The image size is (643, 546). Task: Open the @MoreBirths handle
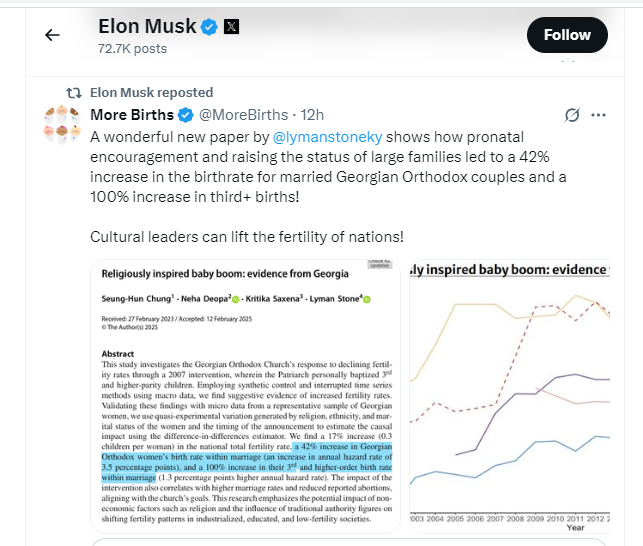pyautogui.click(x=244, y=115)
